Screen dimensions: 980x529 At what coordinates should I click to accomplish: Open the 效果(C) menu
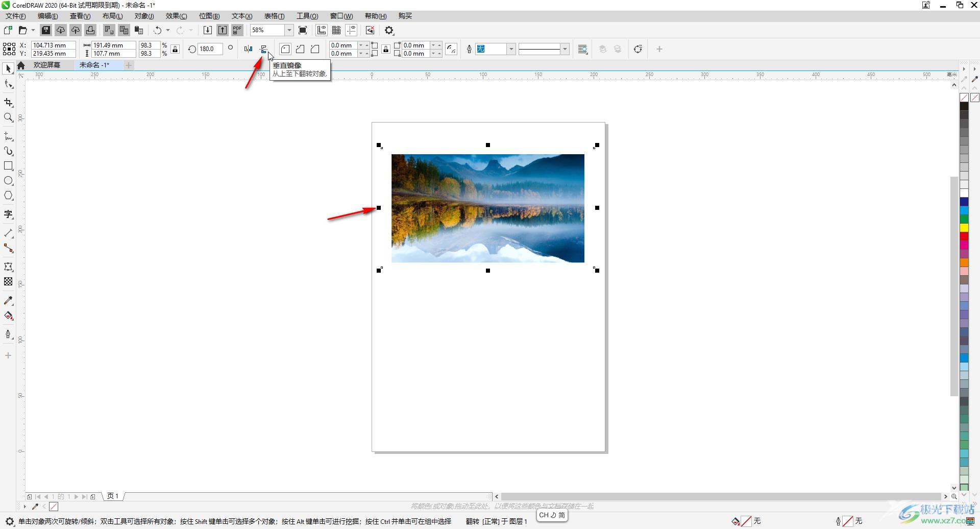(x=176, y=16)
